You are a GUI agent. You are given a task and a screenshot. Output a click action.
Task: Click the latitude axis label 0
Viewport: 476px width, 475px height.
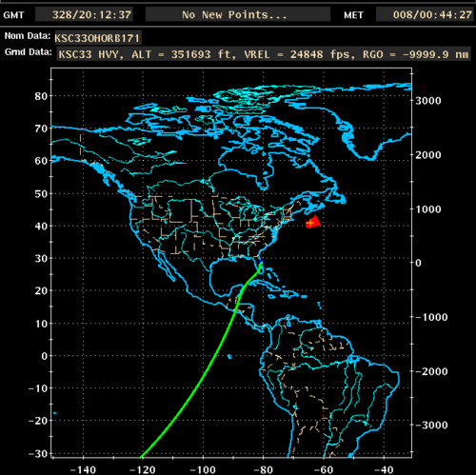tap(45, 356)
